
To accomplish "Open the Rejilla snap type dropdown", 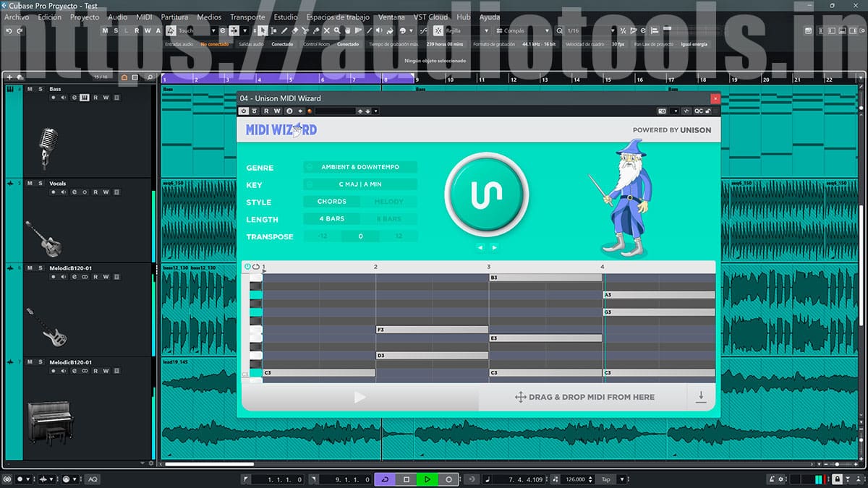I will (x=468, y=31).
